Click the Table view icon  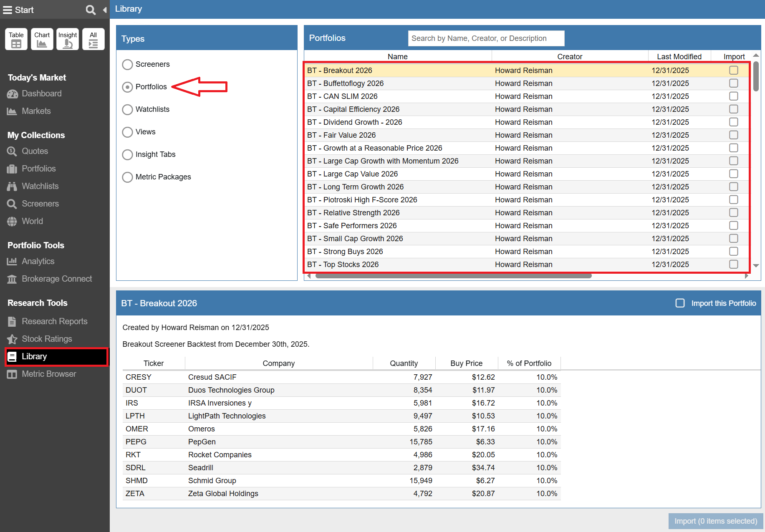[16, 39]
